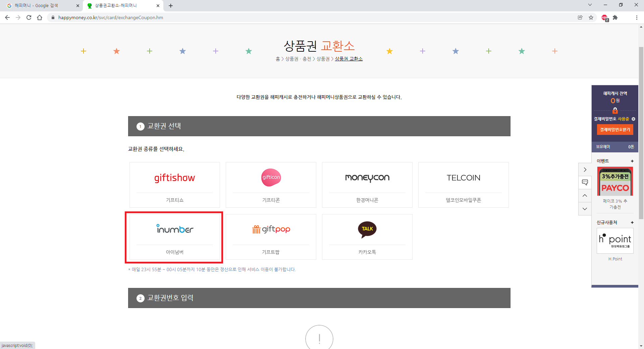Screen dimensions: 644x349
Task: Open the 상품권 breadcrumb link
Action: click(323, 59)
